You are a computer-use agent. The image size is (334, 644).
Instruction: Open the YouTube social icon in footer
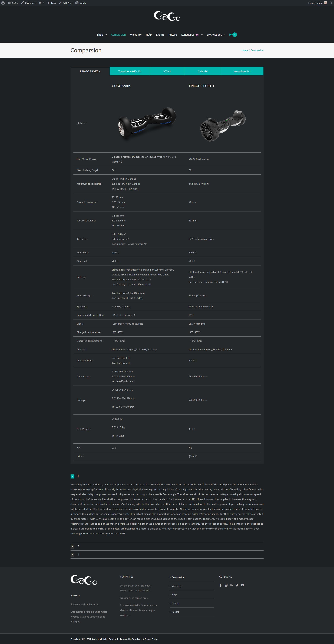(242, 585)
